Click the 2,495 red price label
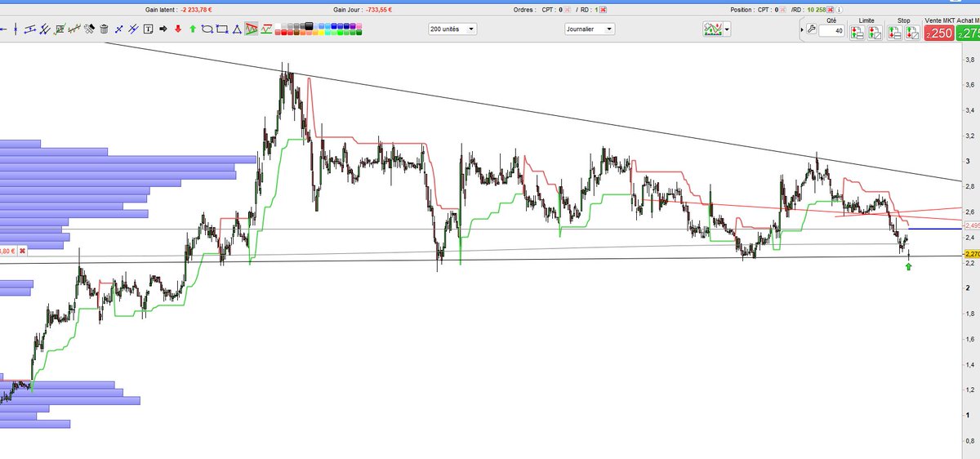980x459 pixels. [x=972, y=225]
